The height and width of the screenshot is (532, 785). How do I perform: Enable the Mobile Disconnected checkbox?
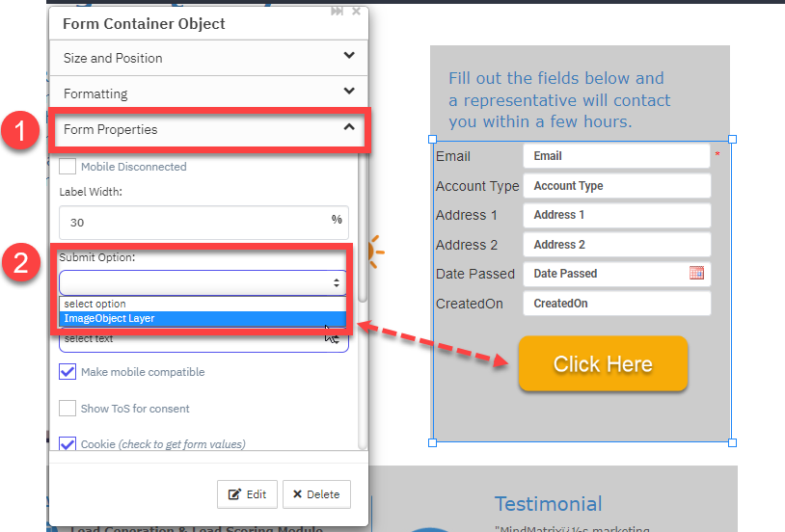[68, 166]
